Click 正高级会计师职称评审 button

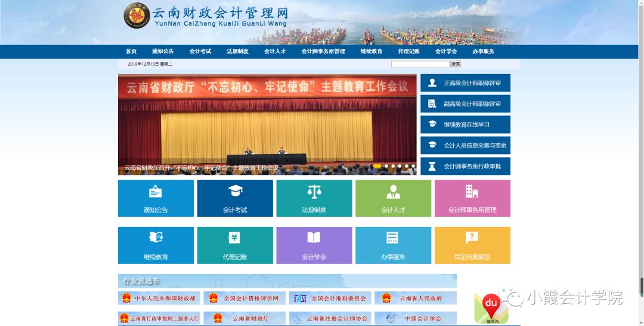point(465,83)
